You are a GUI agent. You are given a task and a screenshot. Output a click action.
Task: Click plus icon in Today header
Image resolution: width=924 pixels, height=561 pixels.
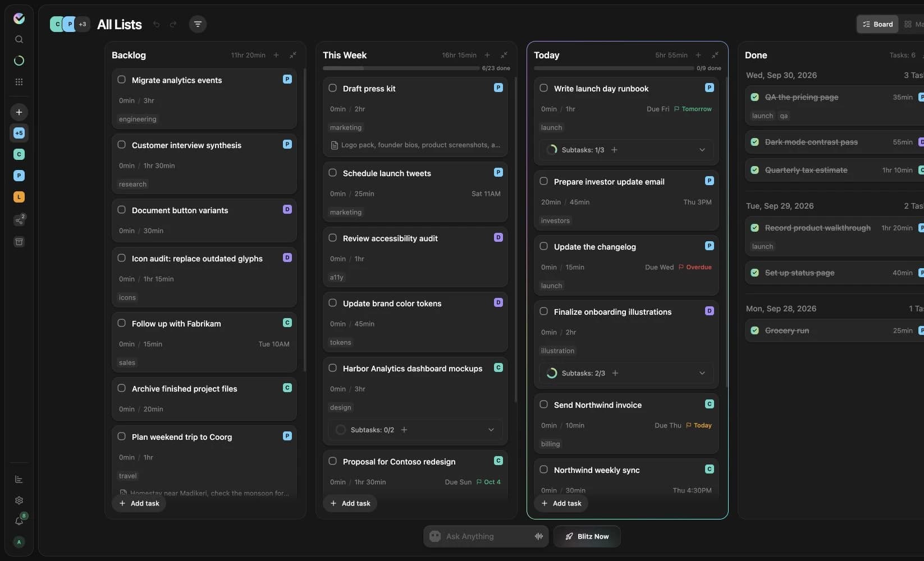pyautogui.click(x=698, y=55)
